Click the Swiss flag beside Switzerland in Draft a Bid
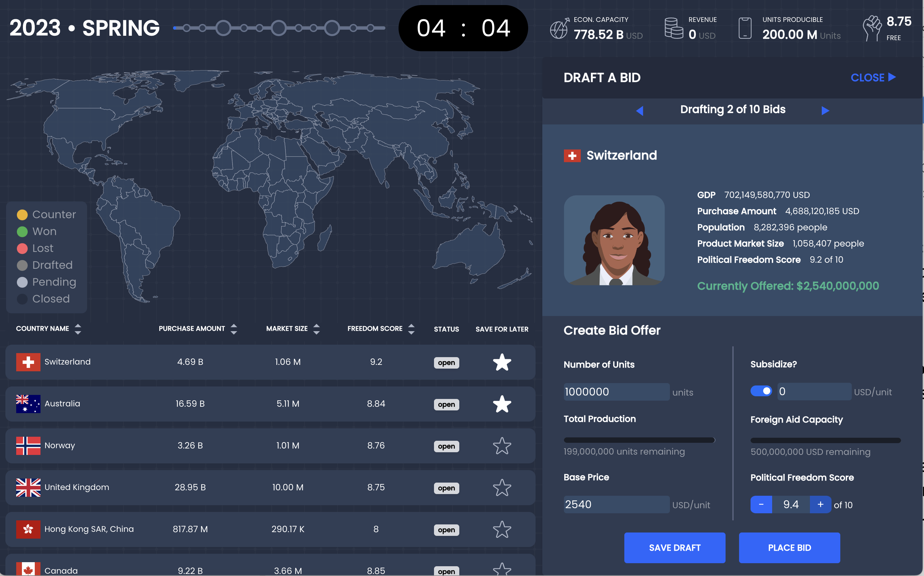Image resolution: width=924 pixels, height=576 pixels. click(572, 155)
